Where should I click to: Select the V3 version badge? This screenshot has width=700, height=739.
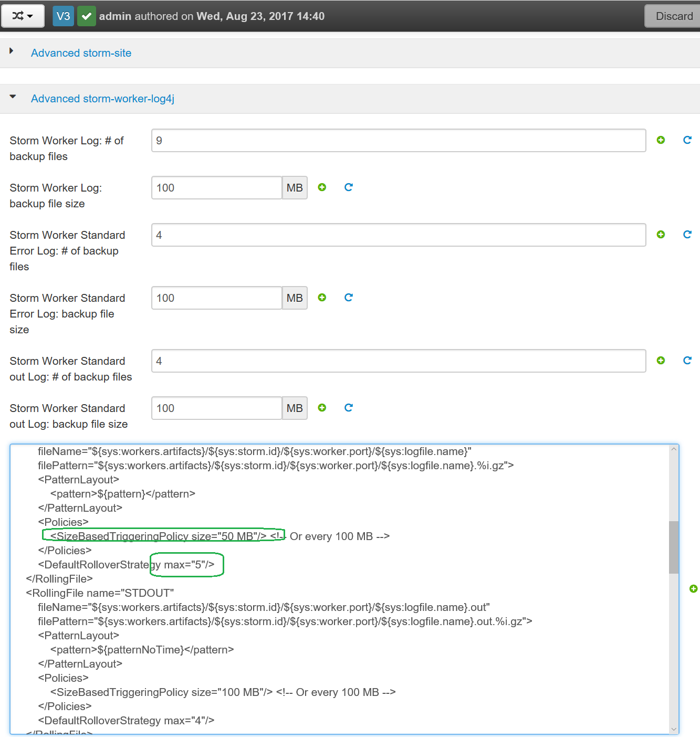63,16
